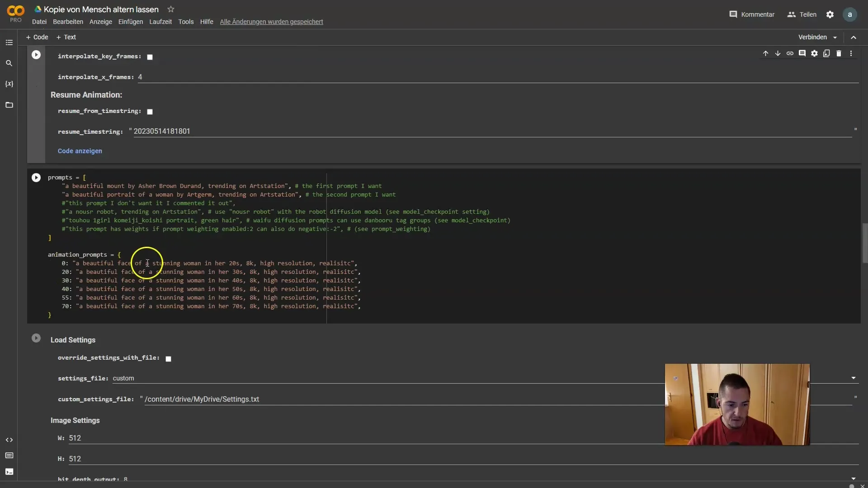Open the terminal panel icon

coord(9,472)
